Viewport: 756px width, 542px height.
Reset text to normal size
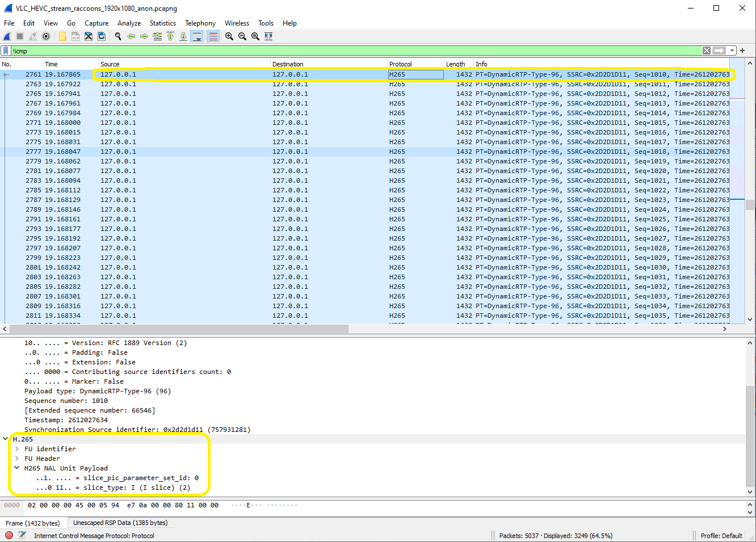(255, 36)
